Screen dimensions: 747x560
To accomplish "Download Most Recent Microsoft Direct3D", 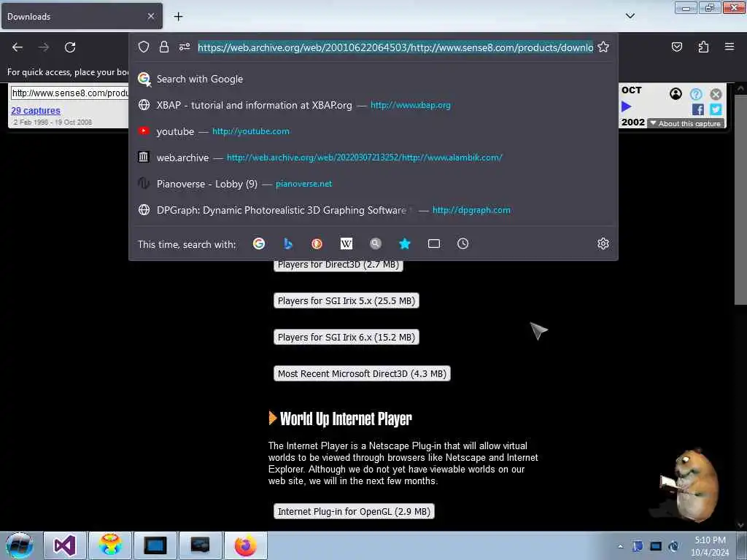I will pyautogui.click(x=362, y=374).
